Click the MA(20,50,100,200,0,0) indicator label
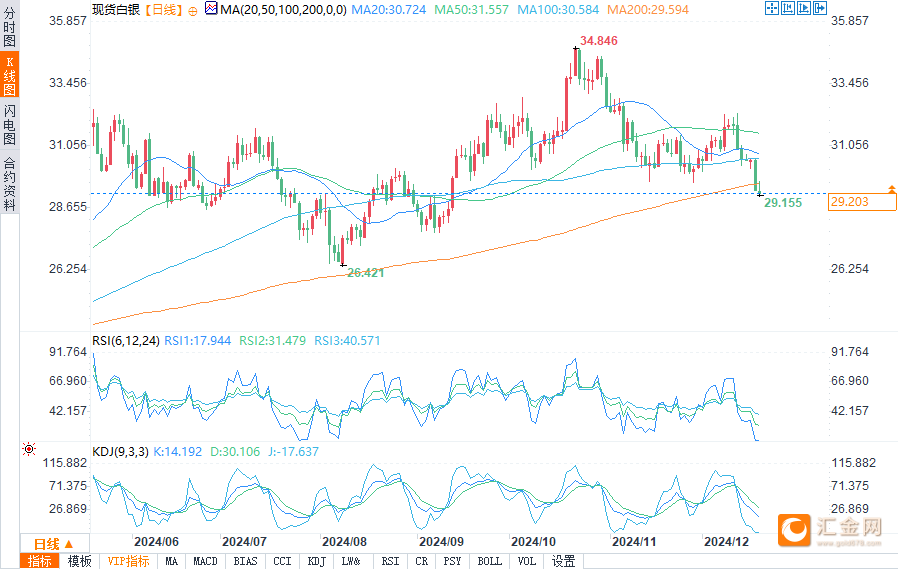The height and width of the screenshot is (569, 898). tap(283, 10)
